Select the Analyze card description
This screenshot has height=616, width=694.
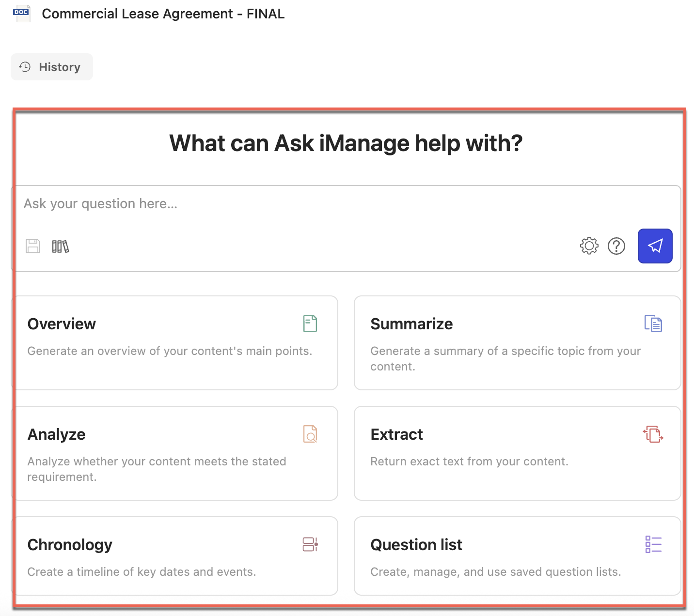[157, 469]
